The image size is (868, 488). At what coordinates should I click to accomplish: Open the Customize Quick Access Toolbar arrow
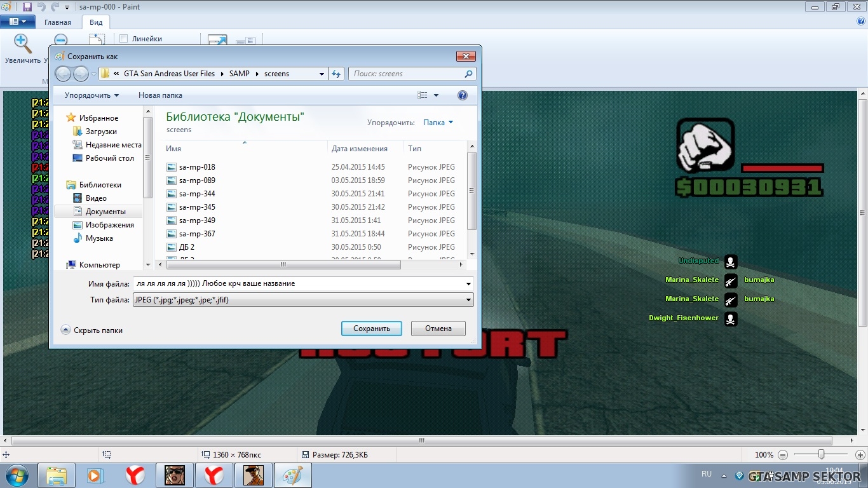coord(67,8)
